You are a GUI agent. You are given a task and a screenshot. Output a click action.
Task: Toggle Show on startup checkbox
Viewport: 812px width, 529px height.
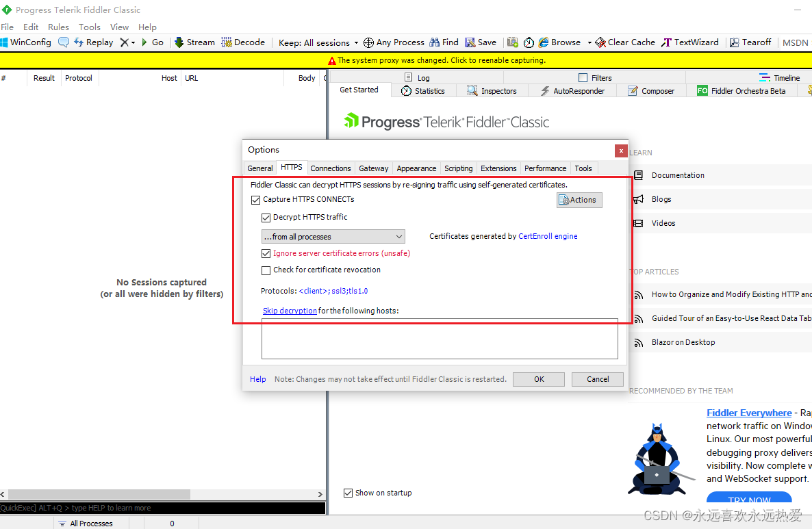[348, 493]
